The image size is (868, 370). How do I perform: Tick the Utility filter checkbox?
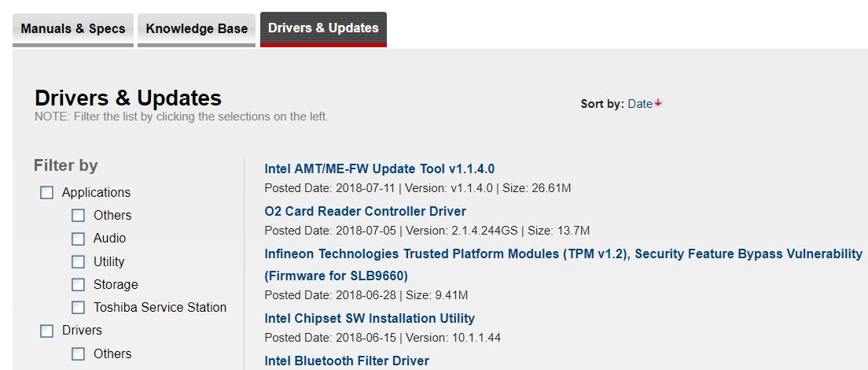(x=78, y=262)
